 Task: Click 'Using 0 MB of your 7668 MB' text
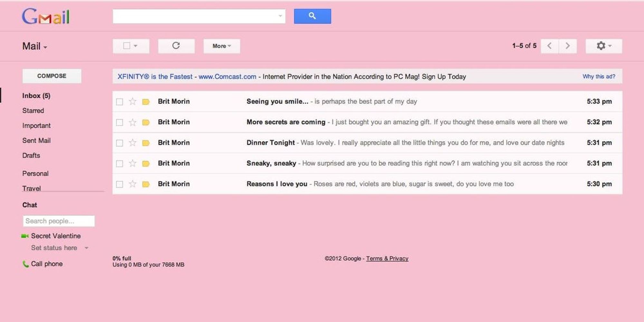click(148, 265)
